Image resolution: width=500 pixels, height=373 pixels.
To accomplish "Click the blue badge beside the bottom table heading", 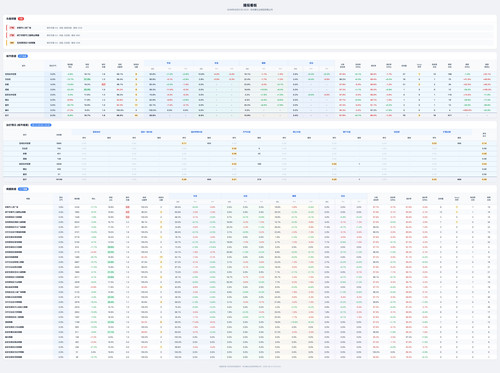I will 23,189.
